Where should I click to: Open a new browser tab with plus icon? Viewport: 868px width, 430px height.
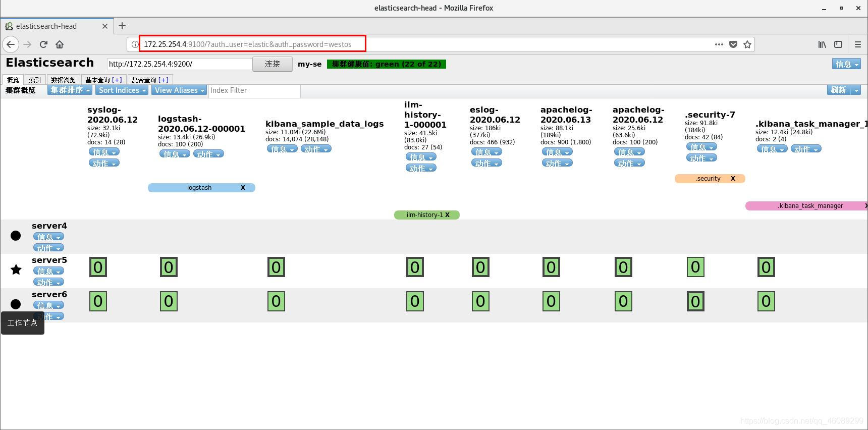[x=122, y=26]
